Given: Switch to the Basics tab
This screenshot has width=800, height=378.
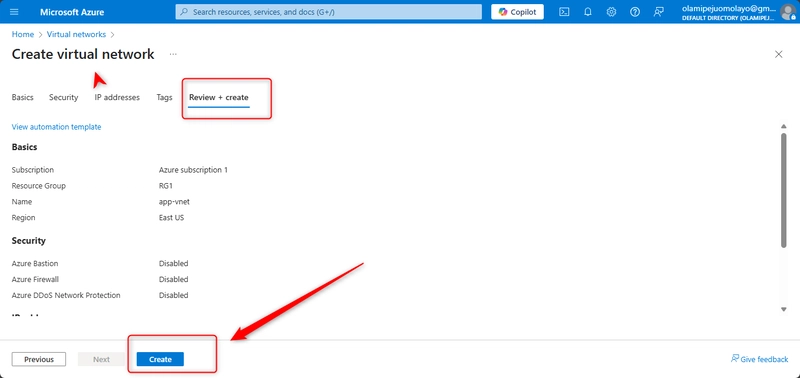Looking at the screenshot, I should tap(22, 97).
